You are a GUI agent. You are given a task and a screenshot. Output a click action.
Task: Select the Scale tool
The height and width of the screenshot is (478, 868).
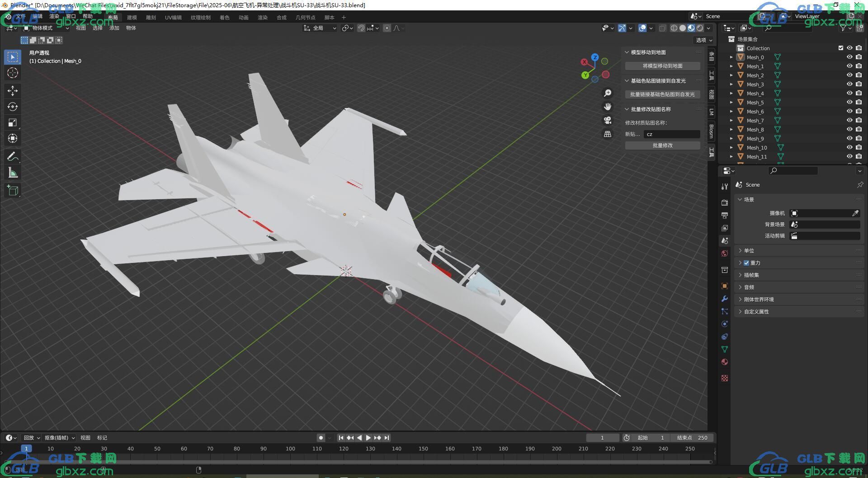point(13,122)
